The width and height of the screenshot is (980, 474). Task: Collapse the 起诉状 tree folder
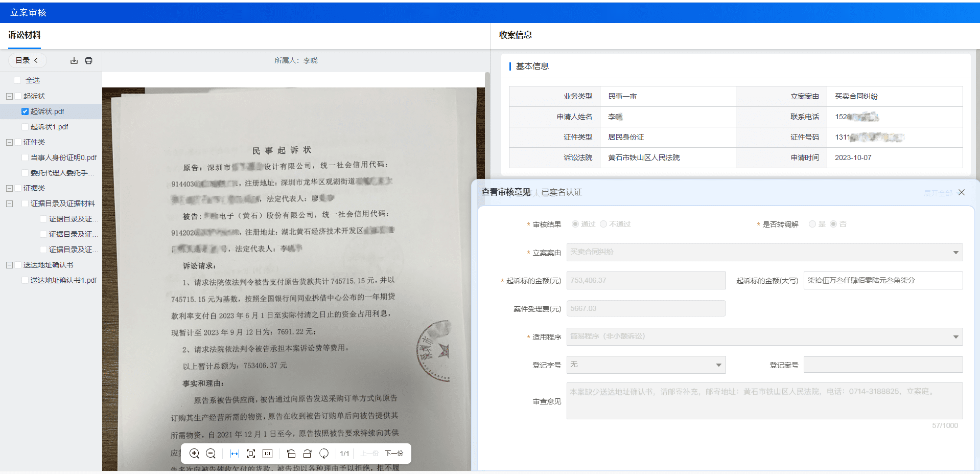[x=9, y=96]
